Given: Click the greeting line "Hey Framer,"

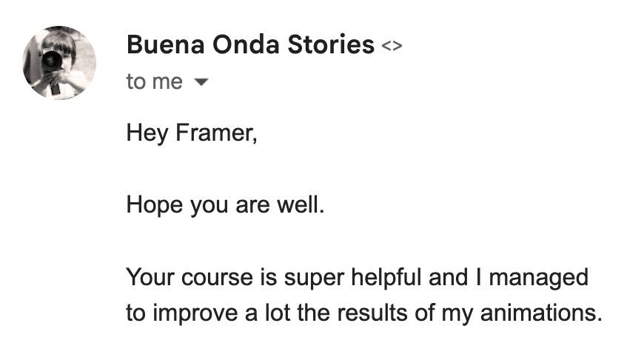Looking at the screenshot, I should (x=192, y=134).
